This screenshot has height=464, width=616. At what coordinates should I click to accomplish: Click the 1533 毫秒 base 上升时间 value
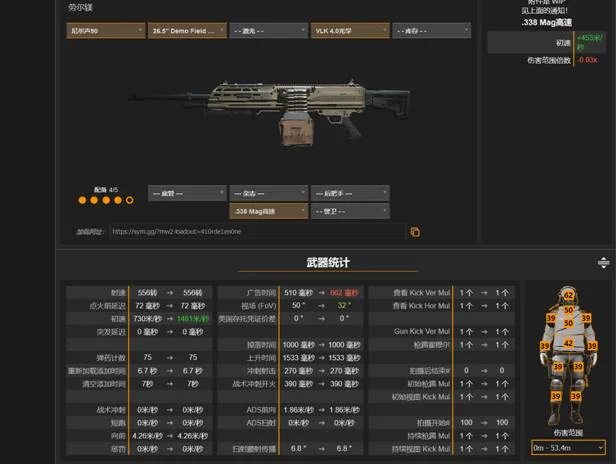pyautogui.click(x=298, y=358)
